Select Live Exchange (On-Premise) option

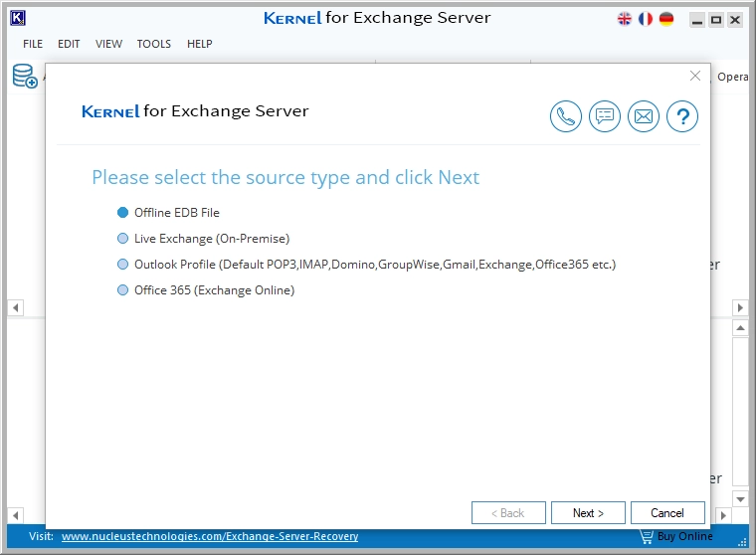click(x=204, y=239)
